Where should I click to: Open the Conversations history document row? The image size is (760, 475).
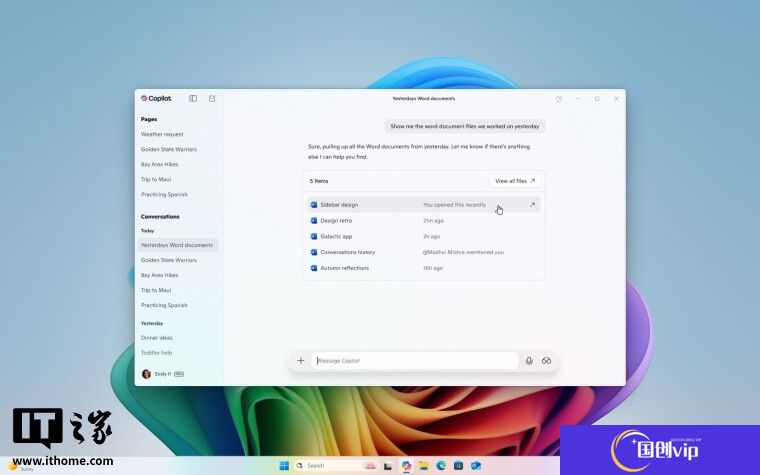(423, 252)
